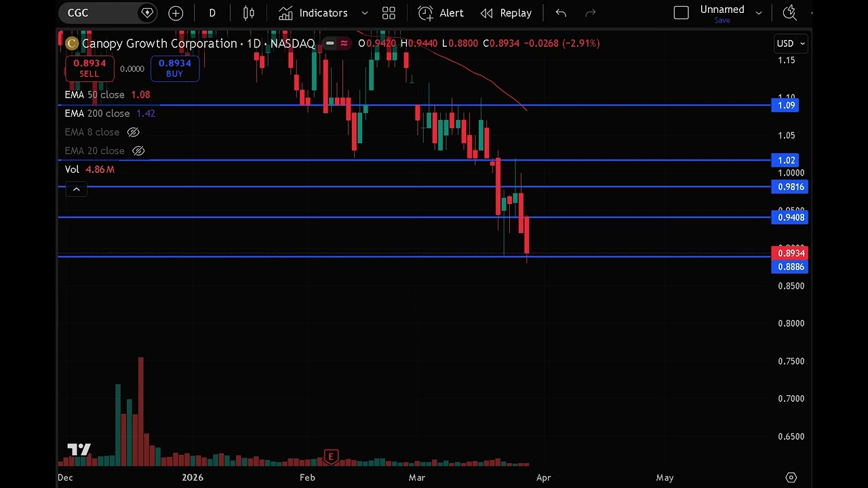This screenshot has width=868, height=488.
Task: Click the 0.7500 price scale label
Action: point(791,361)
